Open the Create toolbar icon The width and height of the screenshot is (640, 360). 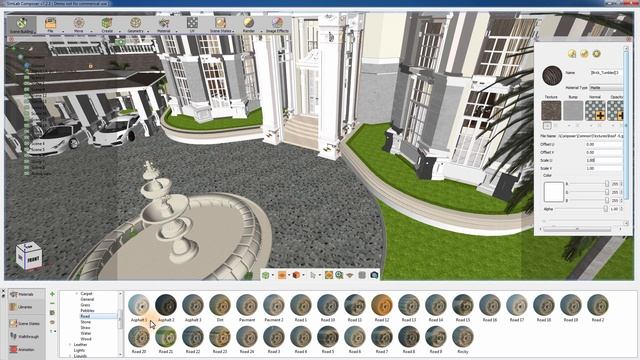107,24
